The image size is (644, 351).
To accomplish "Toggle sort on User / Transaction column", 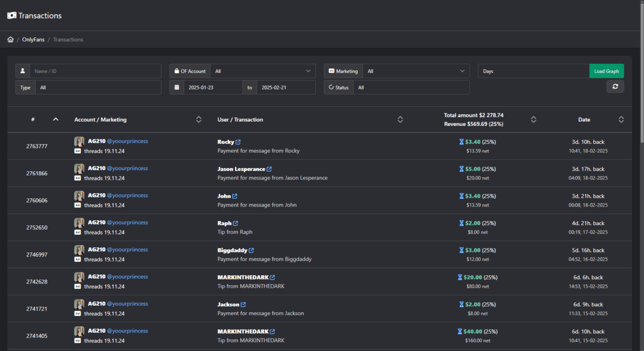I will (400, 119).
